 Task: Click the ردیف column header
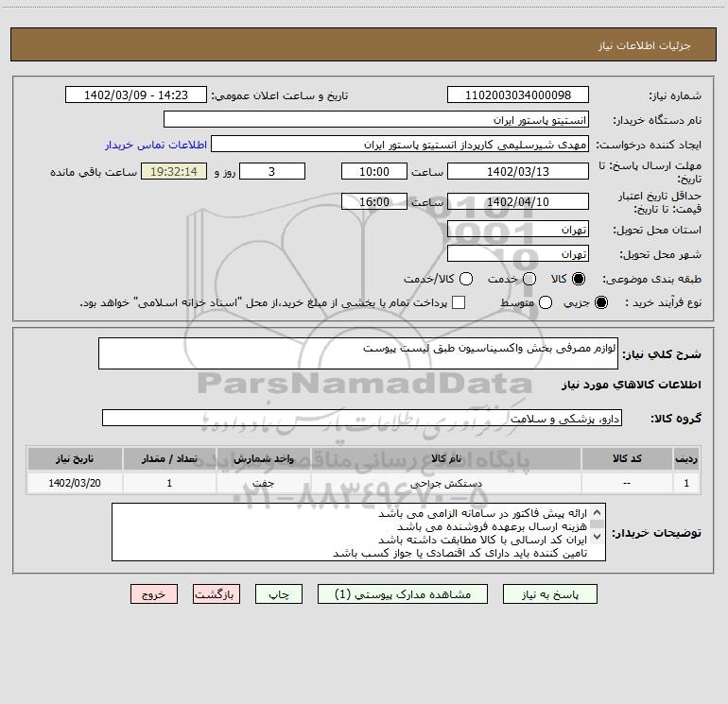[686, 458]
